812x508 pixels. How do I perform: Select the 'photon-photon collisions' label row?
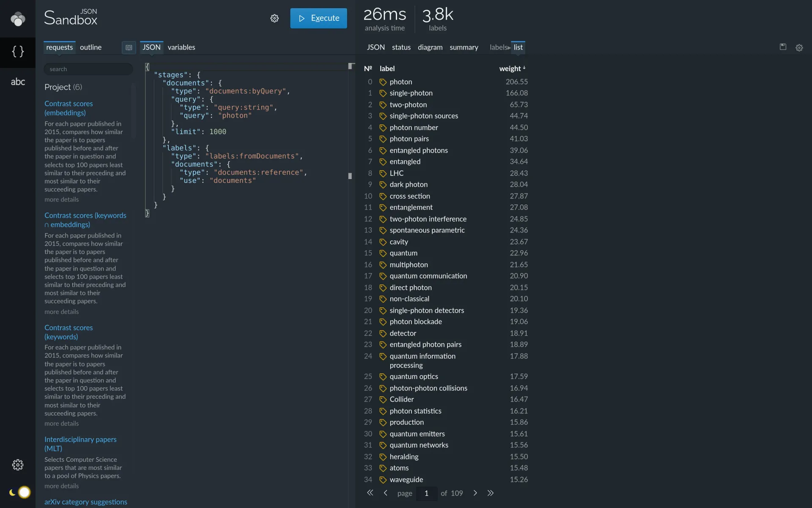pyautogui.click(x=446, y=388)
